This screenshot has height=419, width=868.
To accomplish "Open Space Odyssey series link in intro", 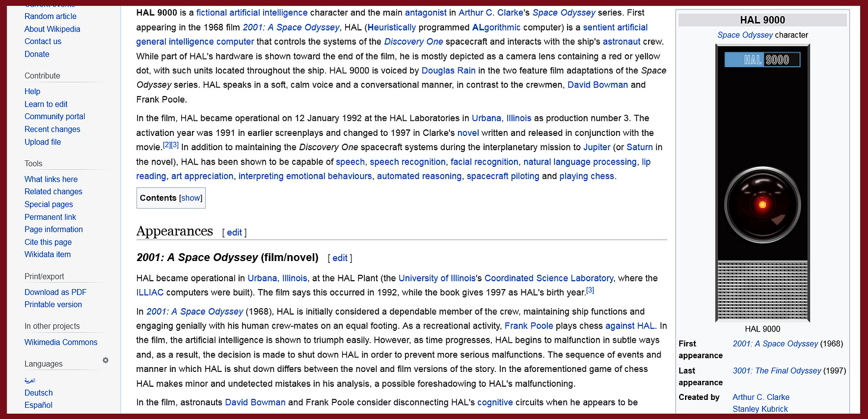I will 563,13.
